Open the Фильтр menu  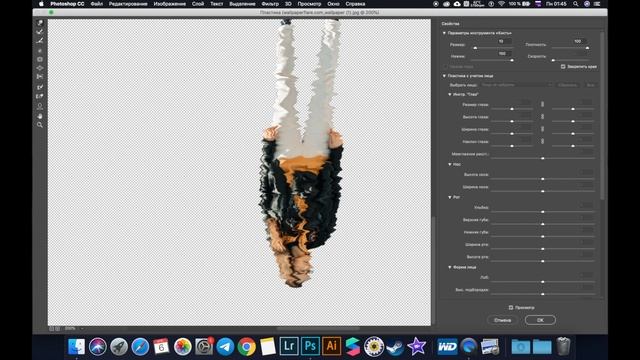[x=270, y=4]
